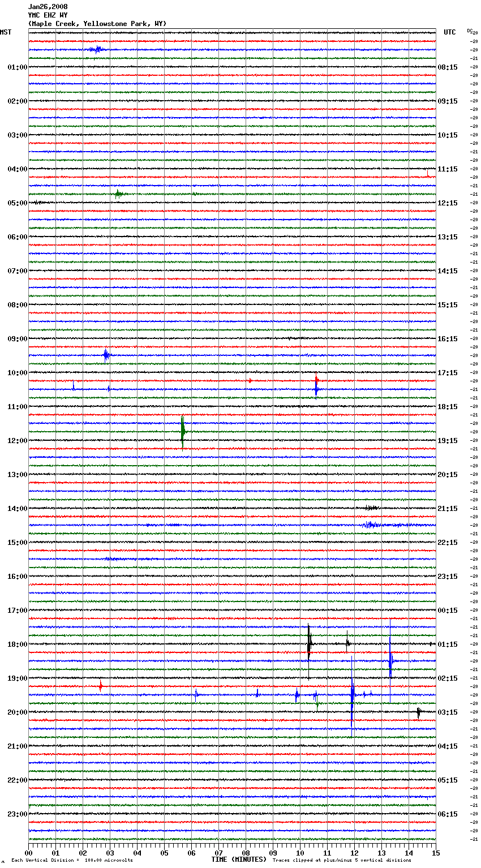This screenshot has height=868, width=481.
Task: Click the "17:00" MST time label
Action: tap(17, 611)
